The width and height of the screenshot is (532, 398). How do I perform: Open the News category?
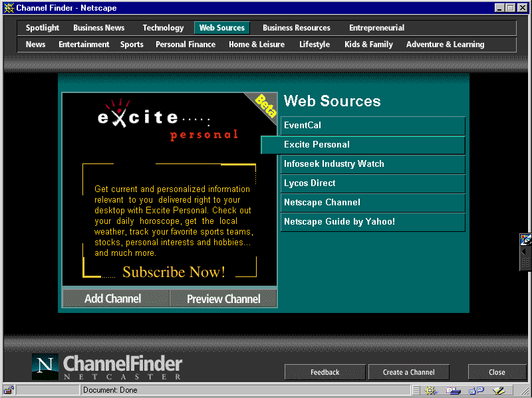tap(35, 45)
